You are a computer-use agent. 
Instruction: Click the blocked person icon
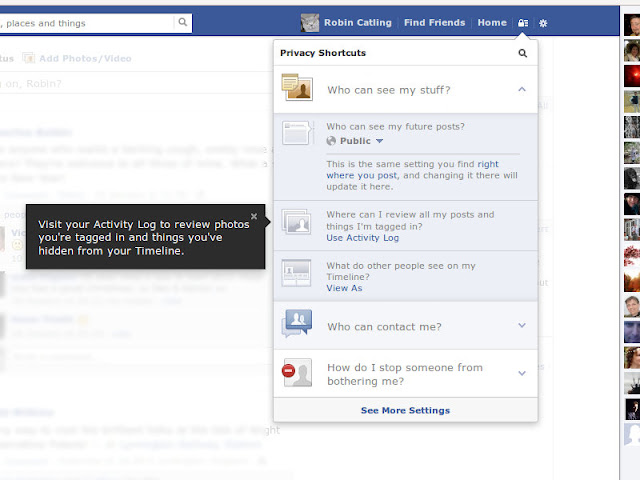tap(297, 372)
